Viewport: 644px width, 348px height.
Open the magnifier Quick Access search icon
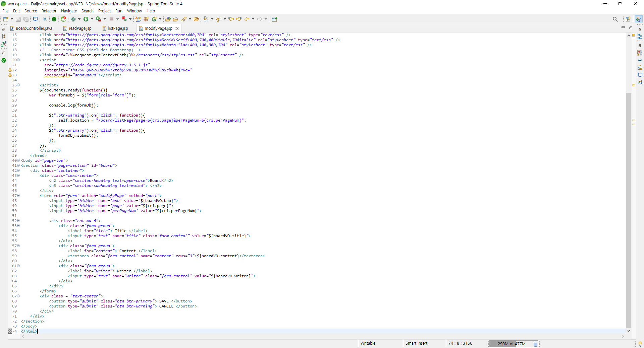[x=615, y=19]
